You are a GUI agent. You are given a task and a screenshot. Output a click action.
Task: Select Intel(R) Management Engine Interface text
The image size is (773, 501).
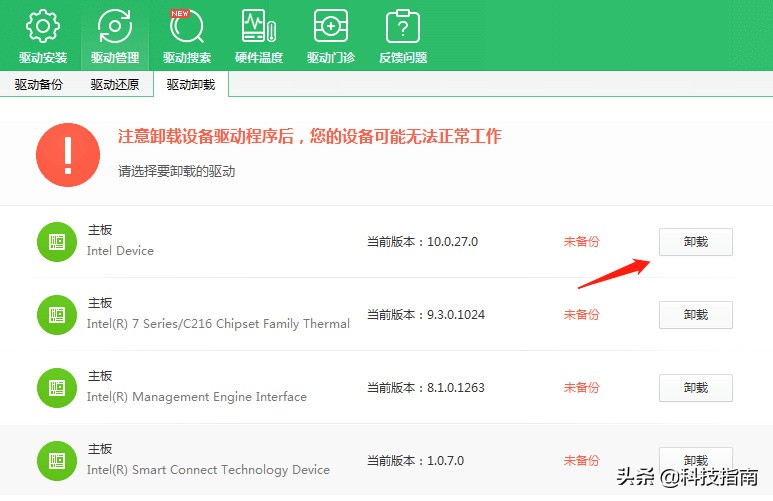pyautogui.click(x=197, y=397)
